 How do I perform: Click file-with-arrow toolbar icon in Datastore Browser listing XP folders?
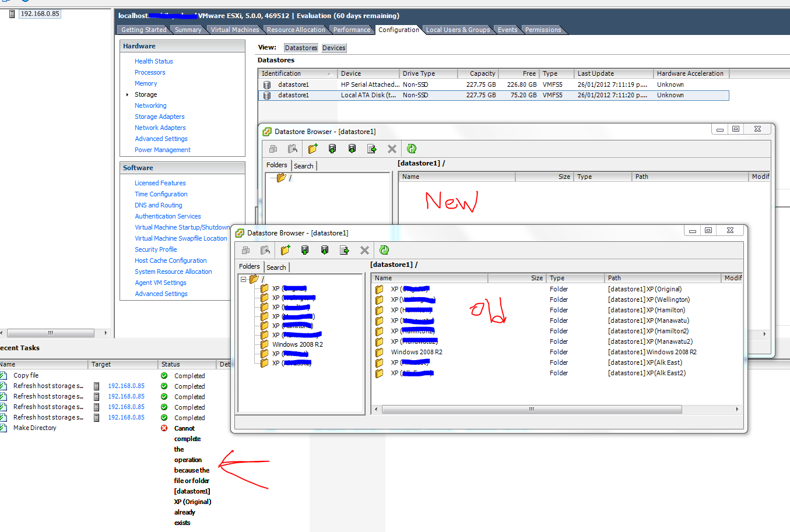[345, 250]
